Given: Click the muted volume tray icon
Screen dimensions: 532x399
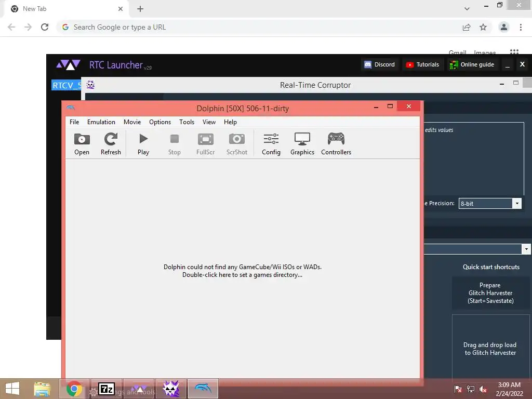Looking at the screenshot, I should click(x=483, y=389).
